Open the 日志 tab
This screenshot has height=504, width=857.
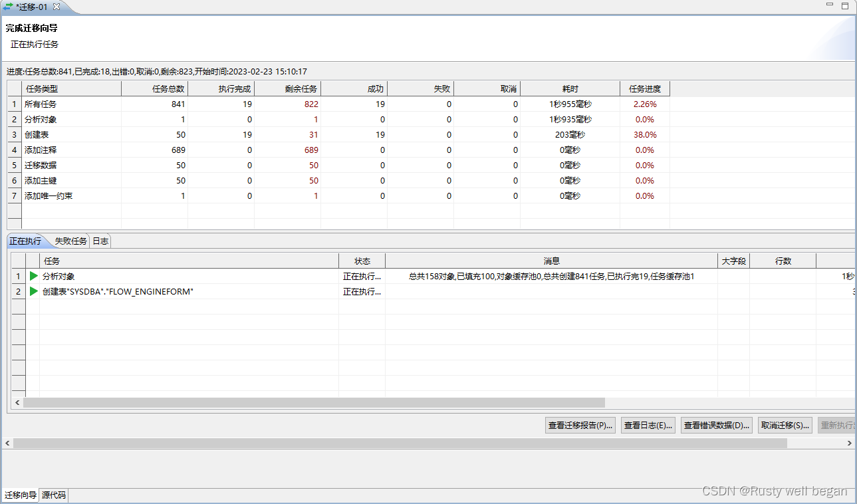(100, 241)
